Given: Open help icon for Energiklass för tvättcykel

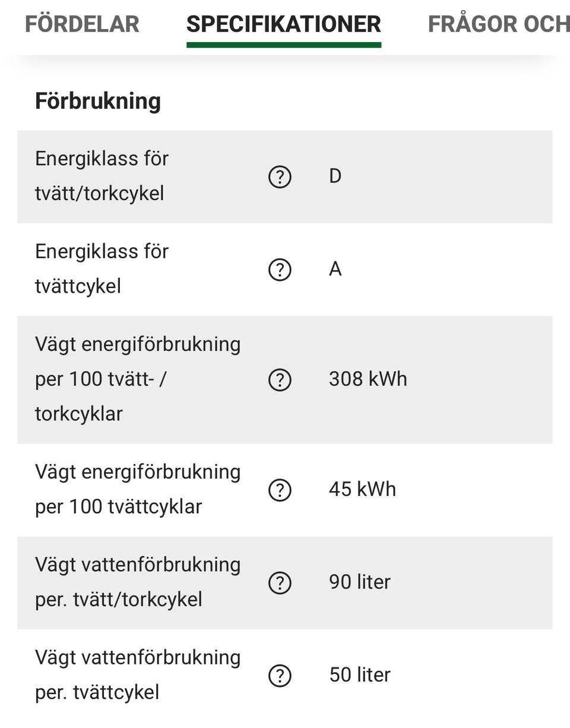Looking at the screenshot, I should 280,270.
